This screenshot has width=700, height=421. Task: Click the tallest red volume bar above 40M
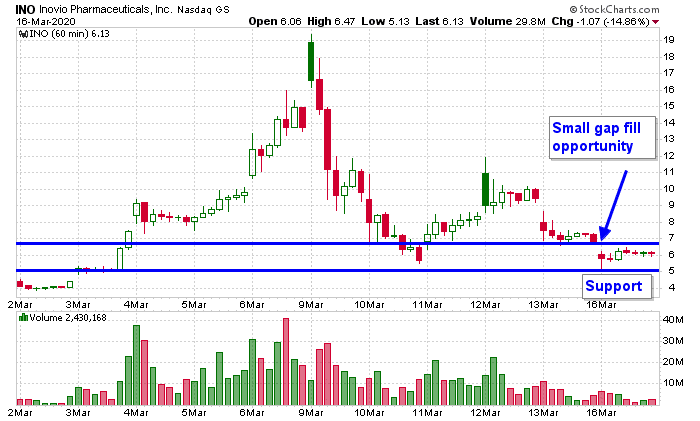[x=286, y=362]
